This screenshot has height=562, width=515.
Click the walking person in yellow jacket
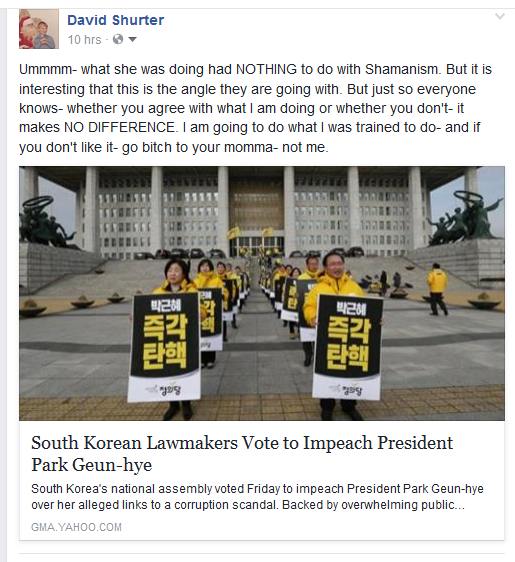pos(437,289)
